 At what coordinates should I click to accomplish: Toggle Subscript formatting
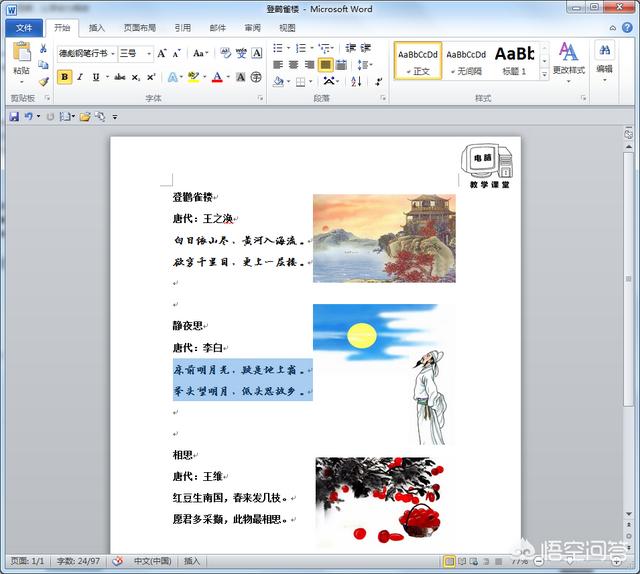(x=136, y=77)
